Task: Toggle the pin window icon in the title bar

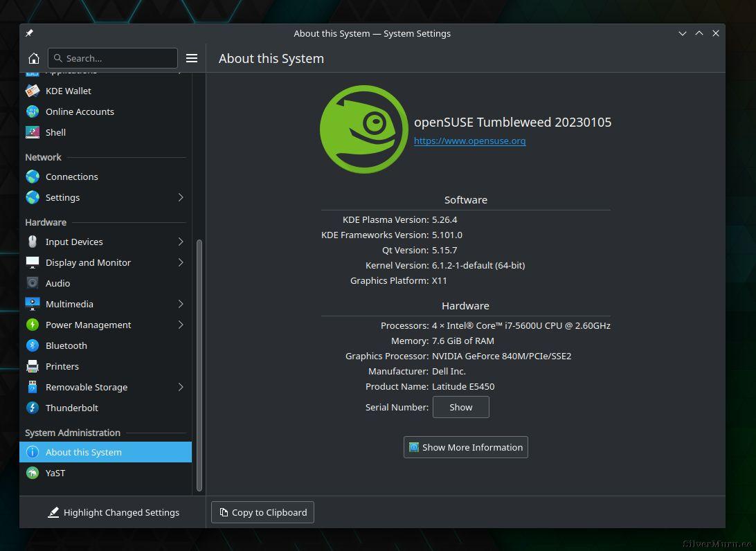Action: click(x=29, y=33)
